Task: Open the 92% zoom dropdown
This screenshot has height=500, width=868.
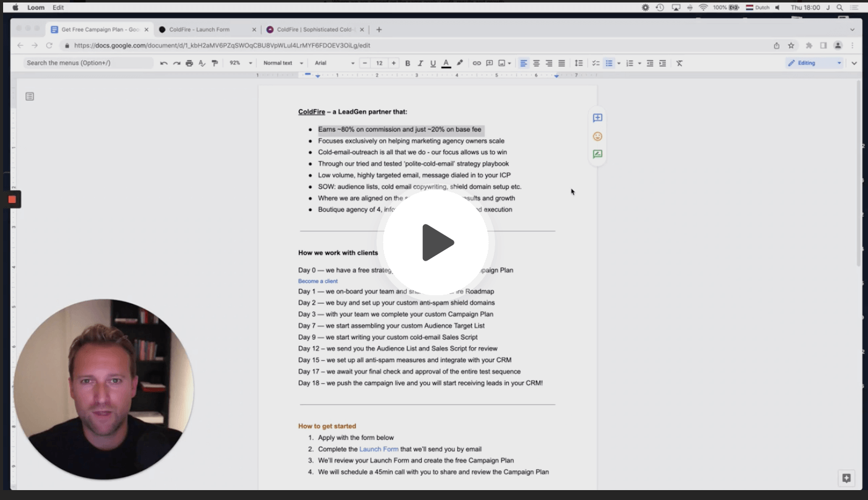Action: coord(240,63)
